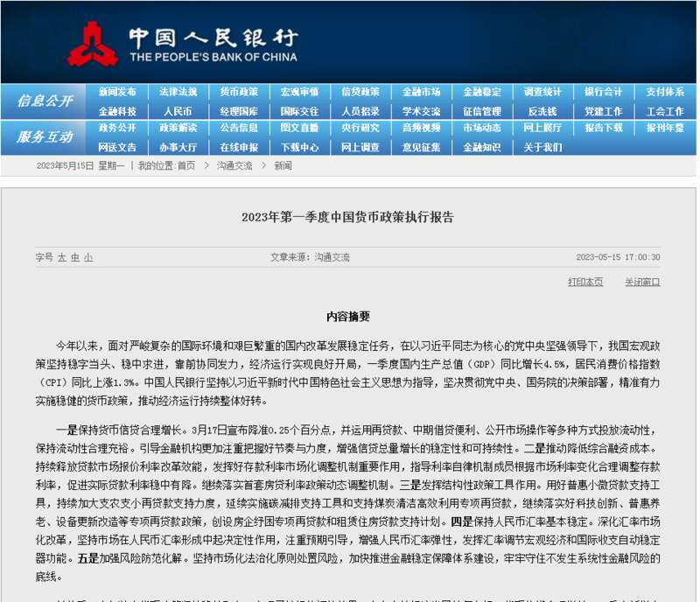700x602 pixels.
Task: Open the 公告信息 menu item
Action: [x=239, y=128]
